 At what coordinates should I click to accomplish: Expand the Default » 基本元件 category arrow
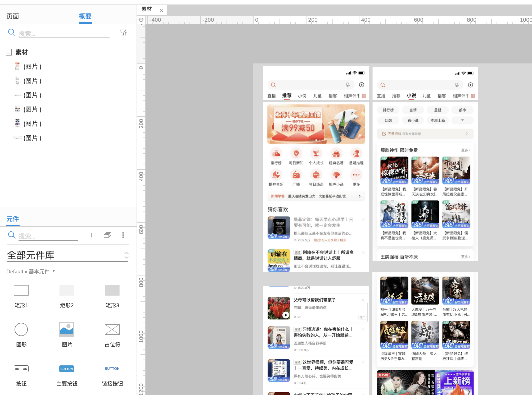click(54, 271)
